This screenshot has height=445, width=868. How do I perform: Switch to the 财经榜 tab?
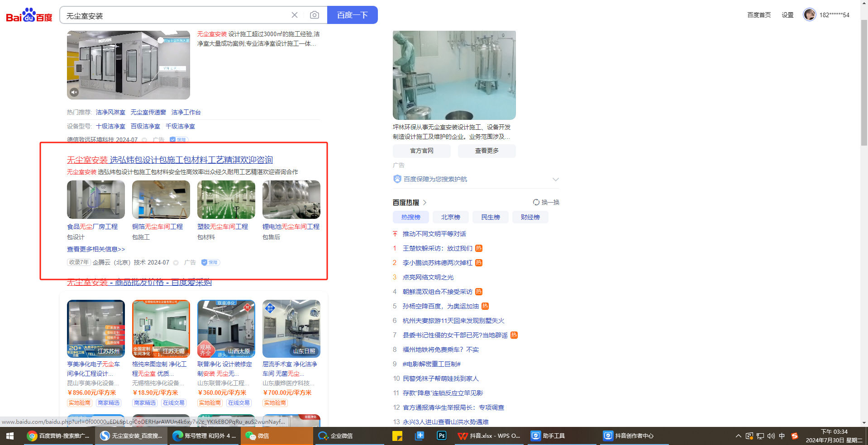pyautogui.click(x=530, y=217)
